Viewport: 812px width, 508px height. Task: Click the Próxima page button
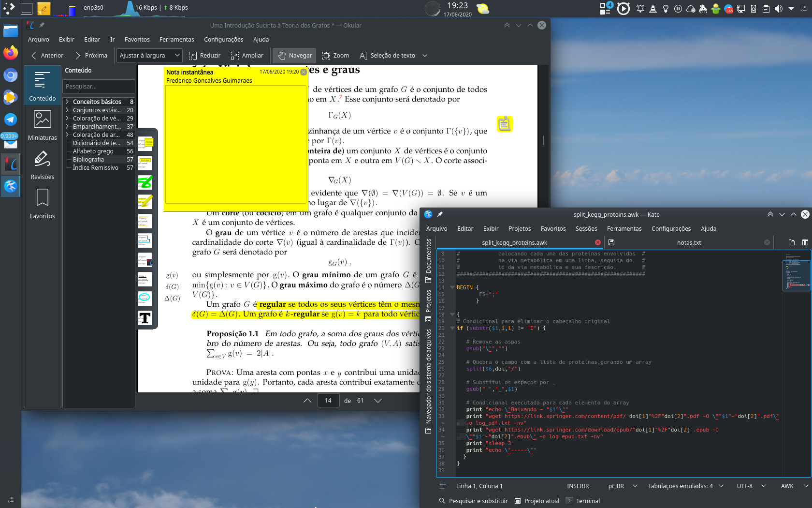coord(91,56)
